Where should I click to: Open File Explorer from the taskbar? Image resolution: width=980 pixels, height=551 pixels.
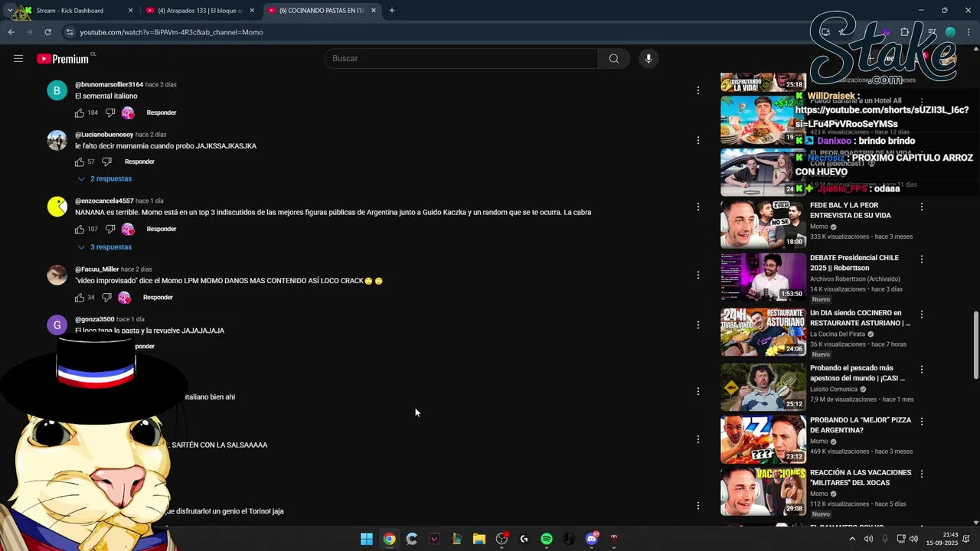pyautogui.click(x=479, y=539)
